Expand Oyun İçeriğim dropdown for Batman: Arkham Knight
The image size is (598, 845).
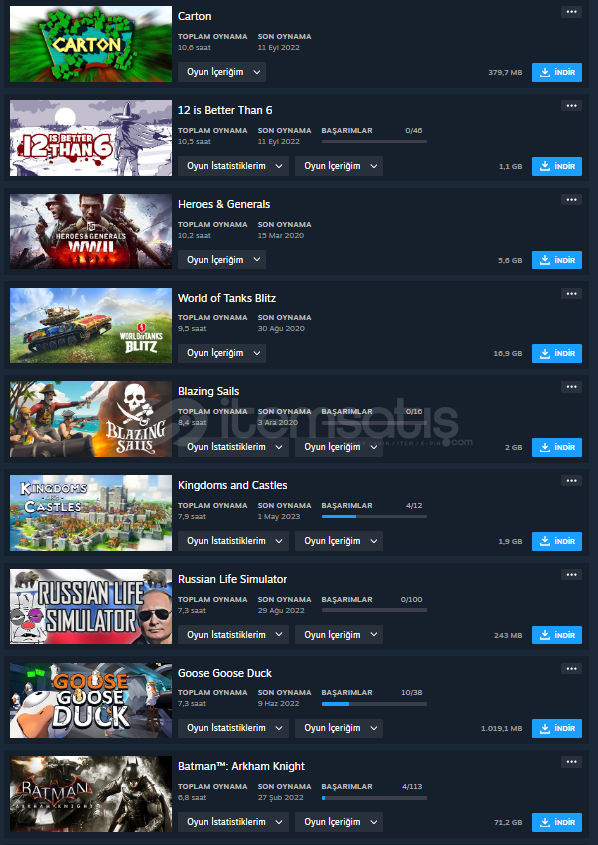coord(339,822)
